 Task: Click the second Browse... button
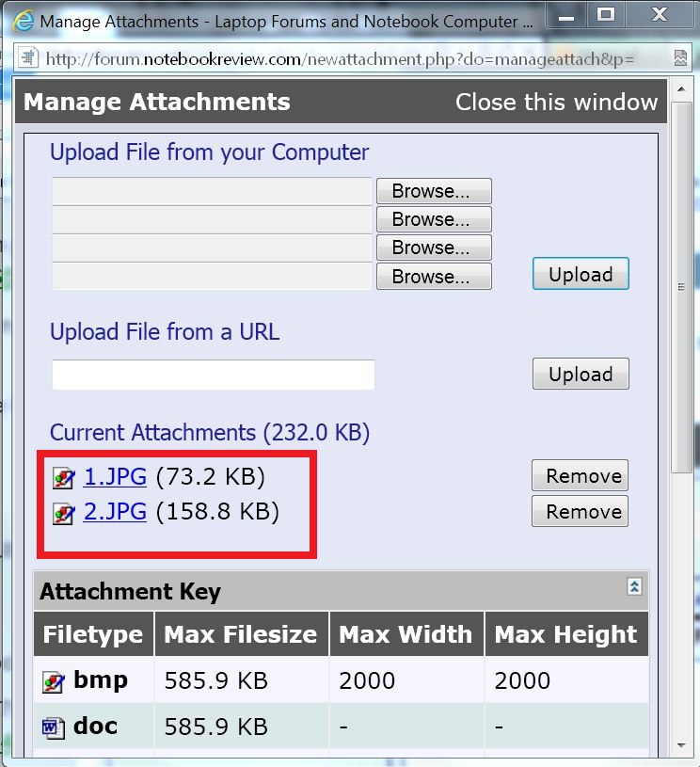(434, 219)
